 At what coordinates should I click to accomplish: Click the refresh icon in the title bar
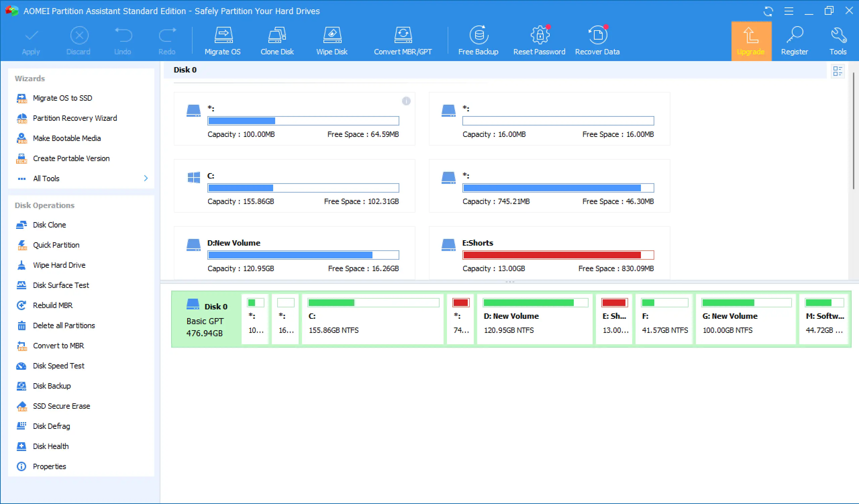(768, 11)
